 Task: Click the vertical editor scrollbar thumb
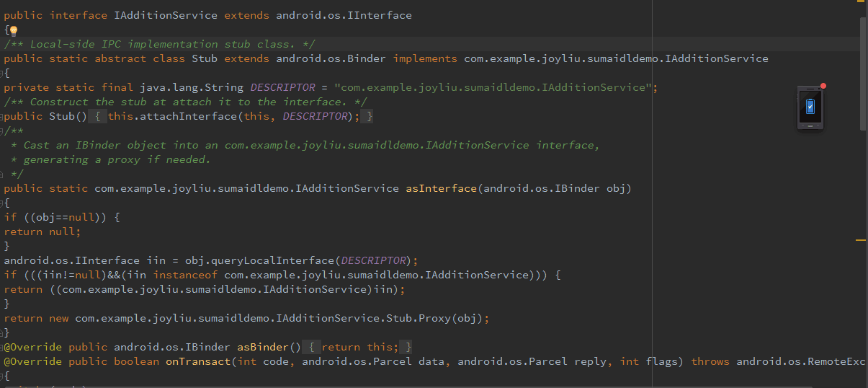(863, 74)
